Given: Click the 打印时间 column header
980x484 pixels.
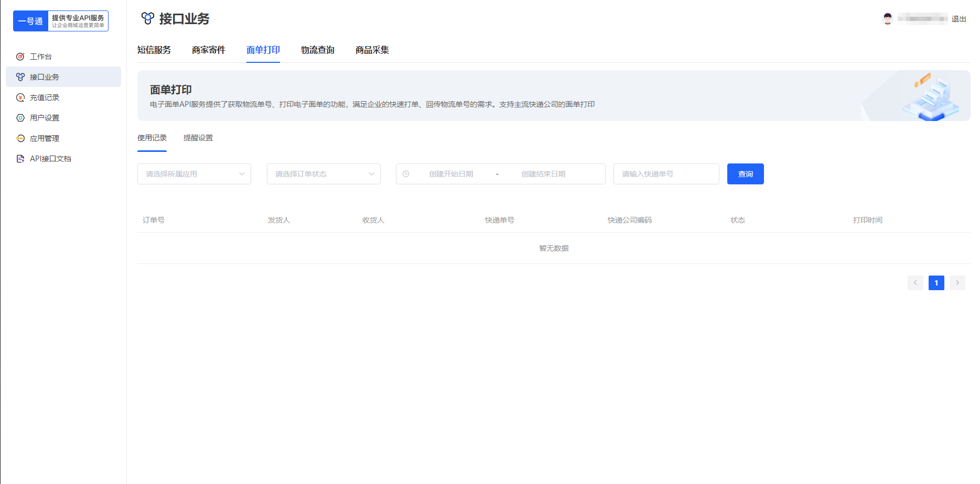Looking at the screenshot, I should tap(868, 220).
